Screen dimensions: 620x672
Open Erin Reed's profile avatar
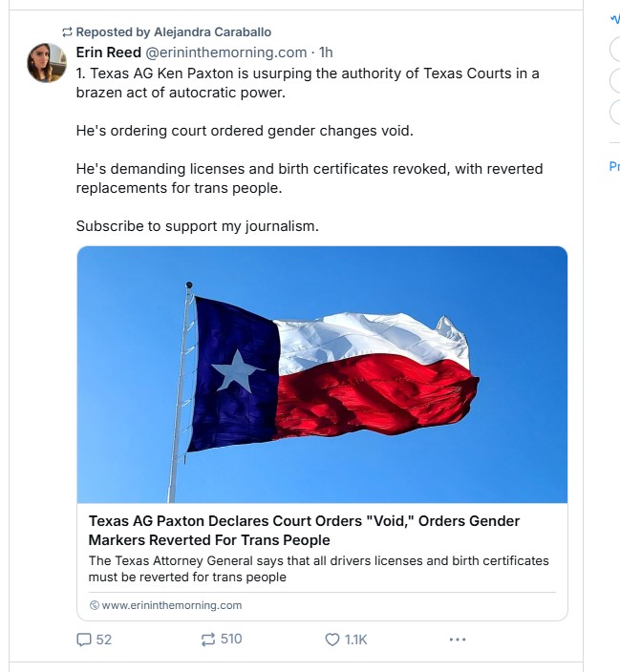(46, 62)
